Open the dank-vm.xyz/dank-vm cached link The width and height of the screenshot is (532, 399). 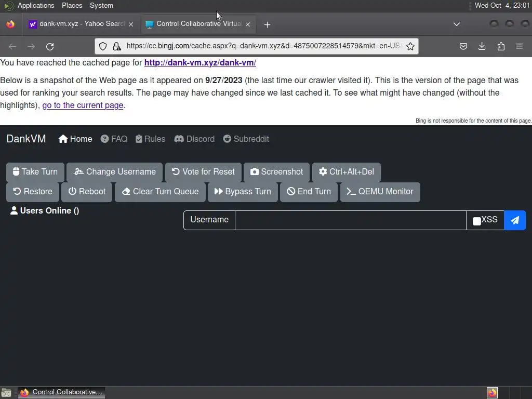pyautogui.click(x=200, y=63)
